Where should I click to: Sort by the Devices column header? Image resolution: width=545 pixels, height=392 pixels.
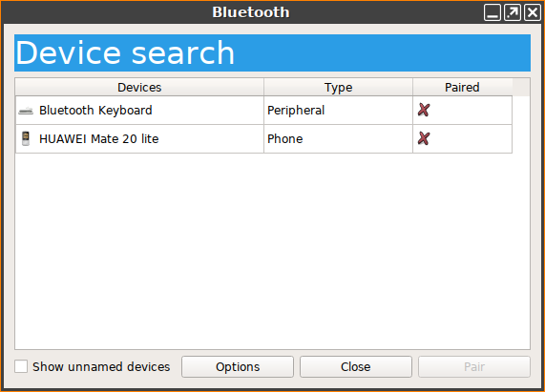pos(139,87)
